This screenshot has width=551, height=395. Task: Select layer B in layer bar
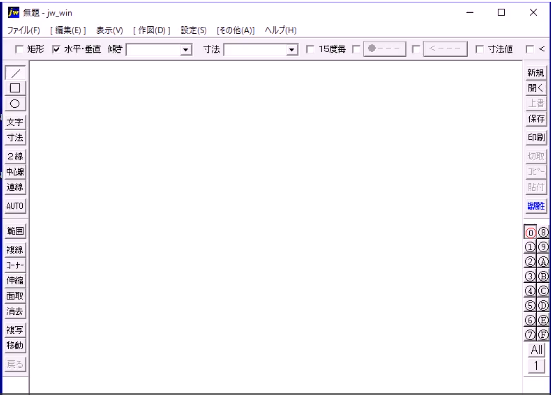(x=543, y=276)
